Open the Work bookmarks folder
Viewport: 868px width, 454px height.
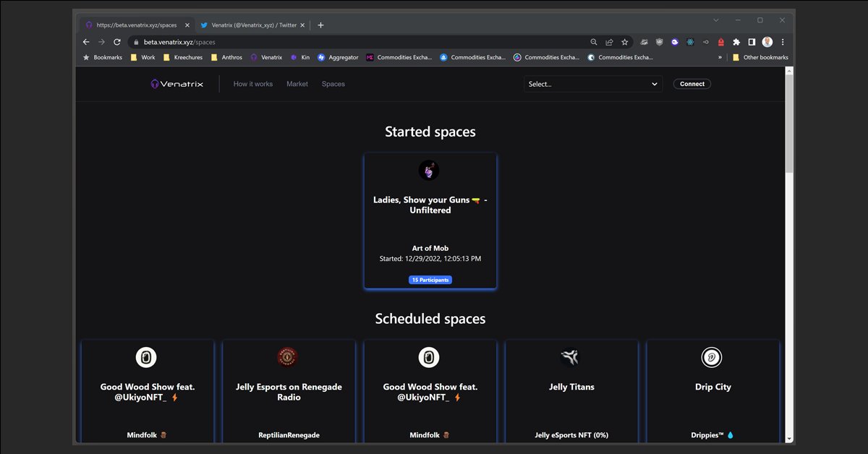click(x=143, y=57)
